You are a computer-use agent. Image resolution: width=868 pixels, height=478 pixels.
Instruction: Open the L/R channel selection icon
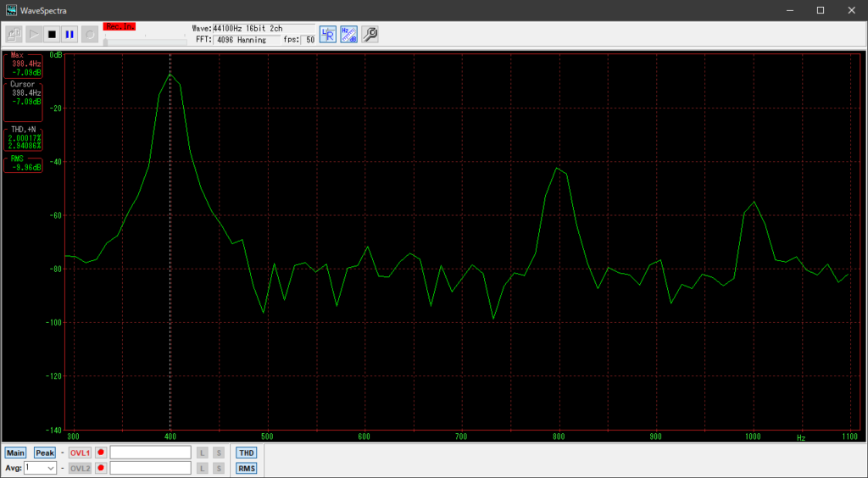click(328, 34)
